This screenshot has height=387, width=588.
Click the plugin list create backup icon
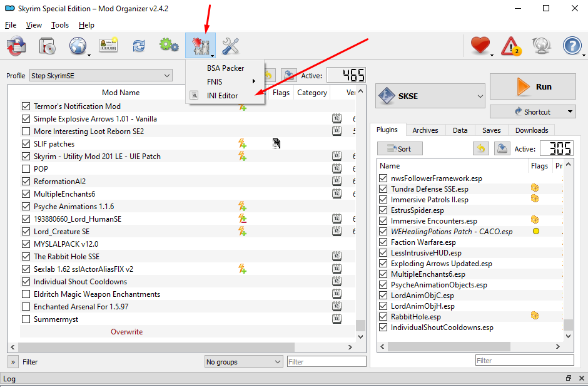click(x=502, y=148)
